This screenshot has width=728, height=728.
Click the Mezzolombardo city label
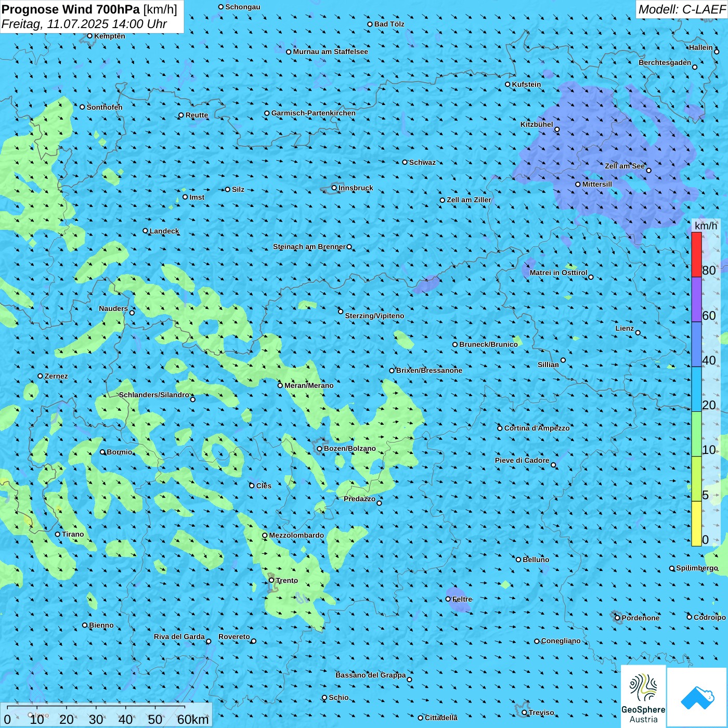[x=296, y=535]
